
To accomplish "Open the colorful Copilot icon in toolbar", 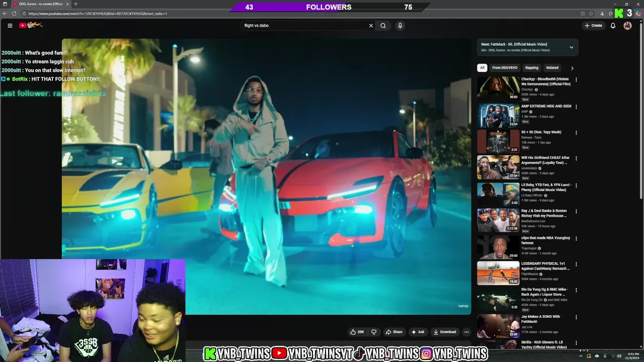I will 638,14.
